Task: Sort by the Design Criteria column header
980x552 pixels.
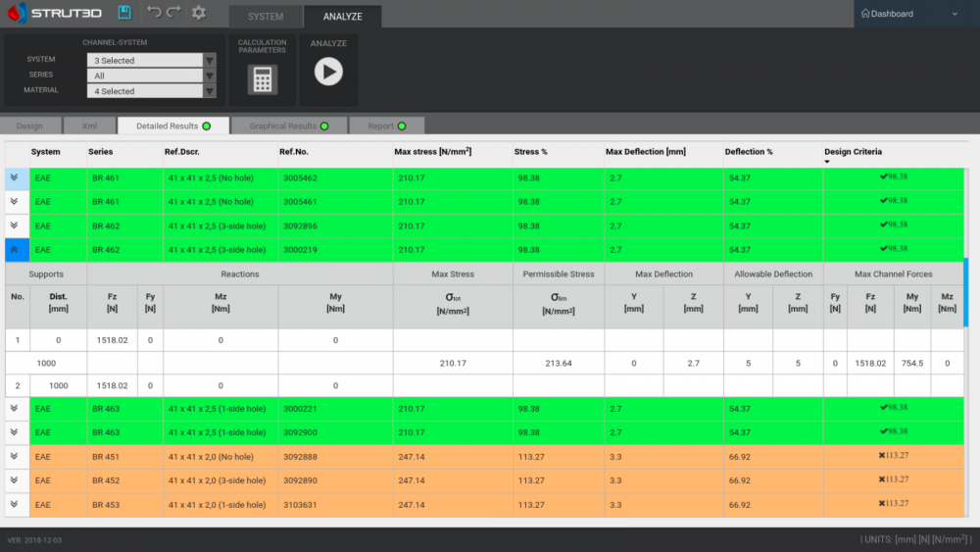Action: point(853,152)
